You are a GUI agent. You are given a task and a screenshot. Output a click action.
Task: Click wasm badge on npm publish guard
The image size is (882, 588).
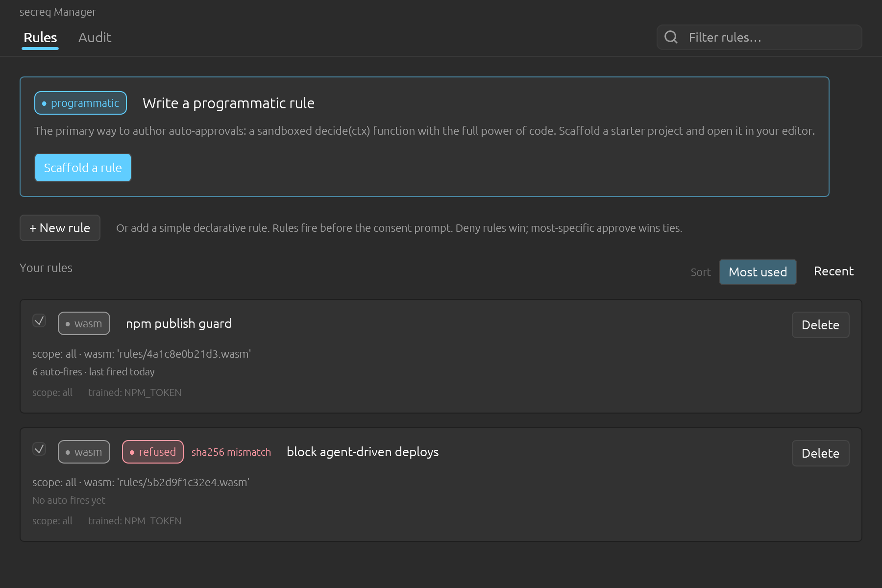(x=84, y=323)
